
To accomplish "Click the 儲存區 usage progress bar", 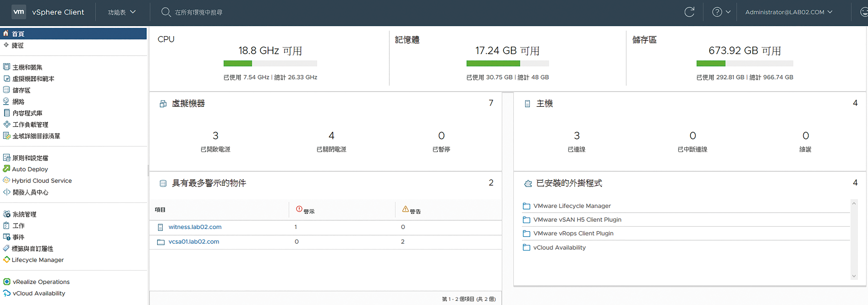I will 745,63.
